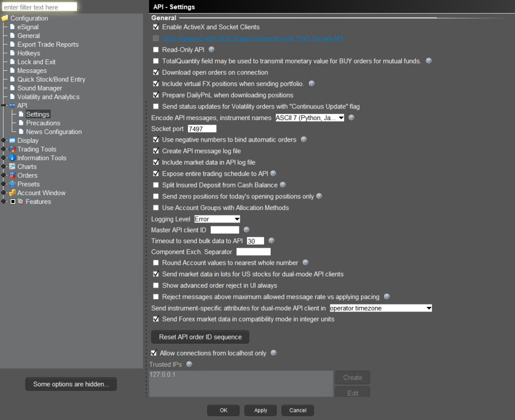Click the Presets icon in sidebar
The width and height of the screenshot is (515, 420).
tap(13, 184)
